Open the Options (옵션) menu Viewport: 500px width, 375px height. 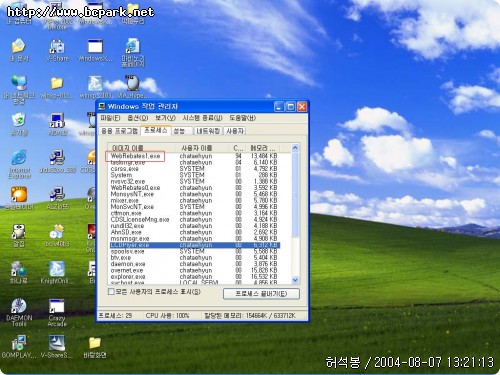click(138, 118)
